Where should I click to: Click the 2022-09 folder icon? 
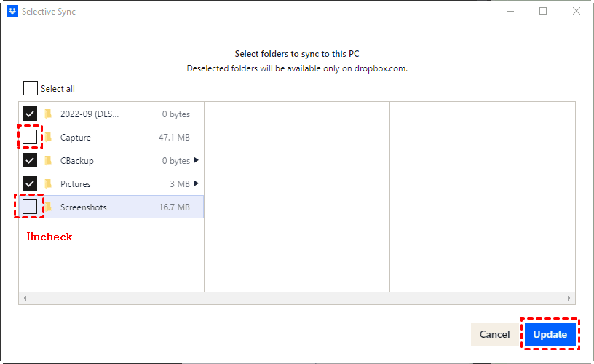48,114
